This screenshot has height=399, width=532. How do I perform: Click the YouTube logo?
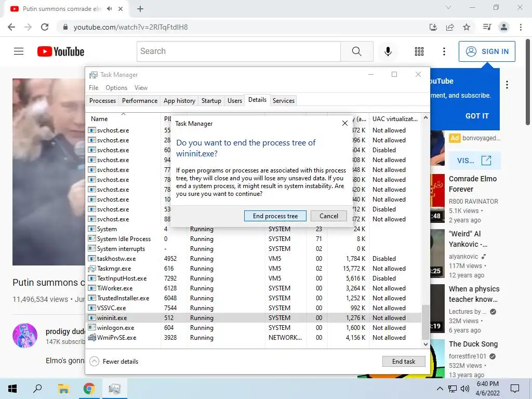tap(61, 51)
